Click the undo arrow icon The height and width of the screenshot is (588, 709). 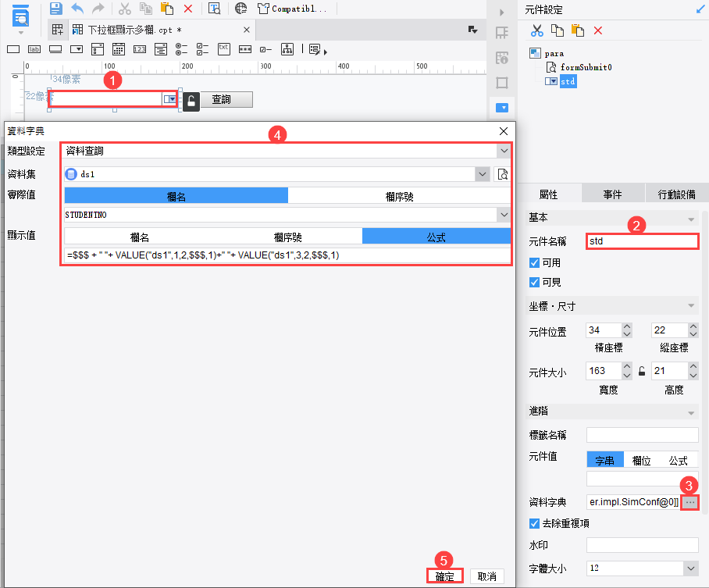coord(77,8)
